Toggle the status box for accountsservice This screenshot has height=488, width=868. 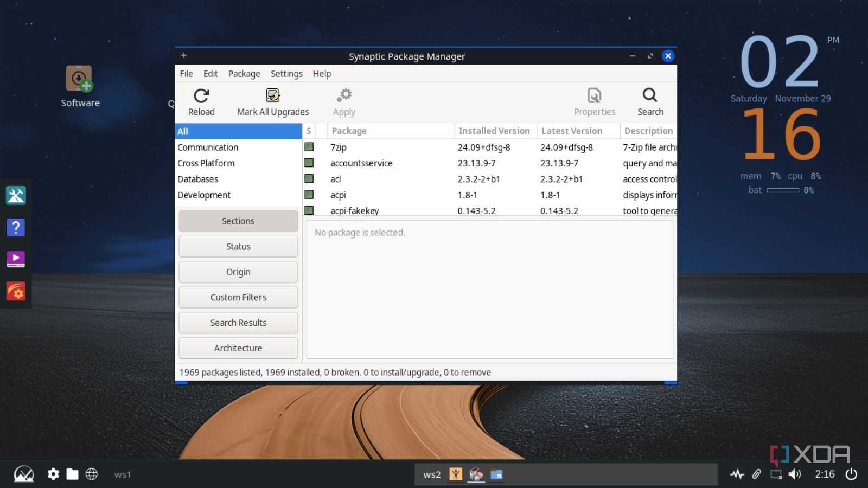pyautogui.click(x=309, y=163)
